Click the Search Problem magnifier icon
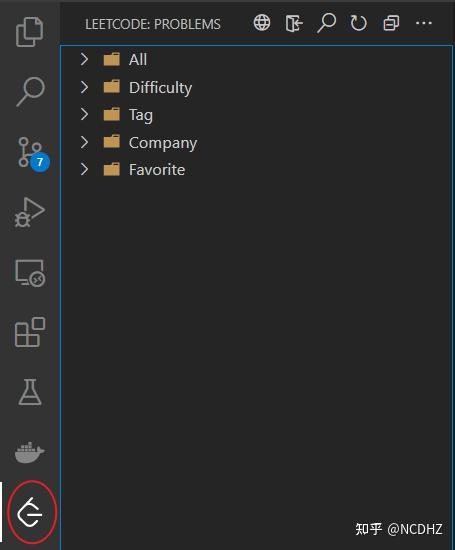The image size is (455, 550). click(326, 23)
